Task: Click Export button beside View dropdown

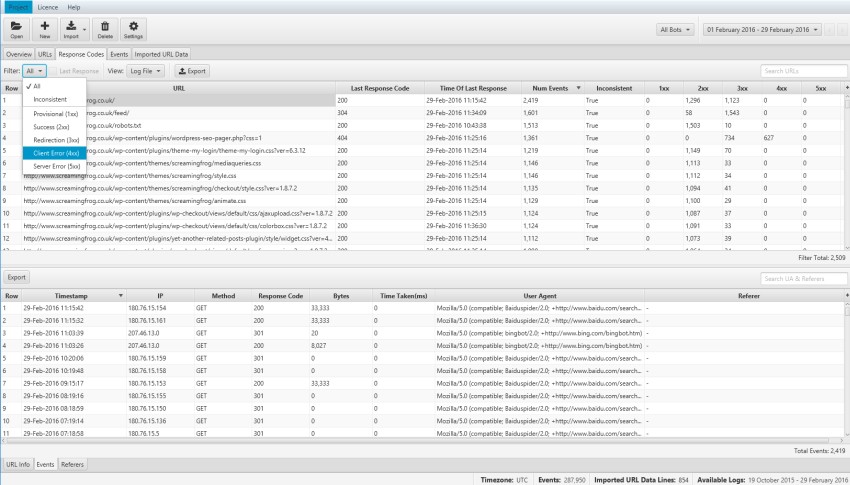Action: click(x=192, y=71)
